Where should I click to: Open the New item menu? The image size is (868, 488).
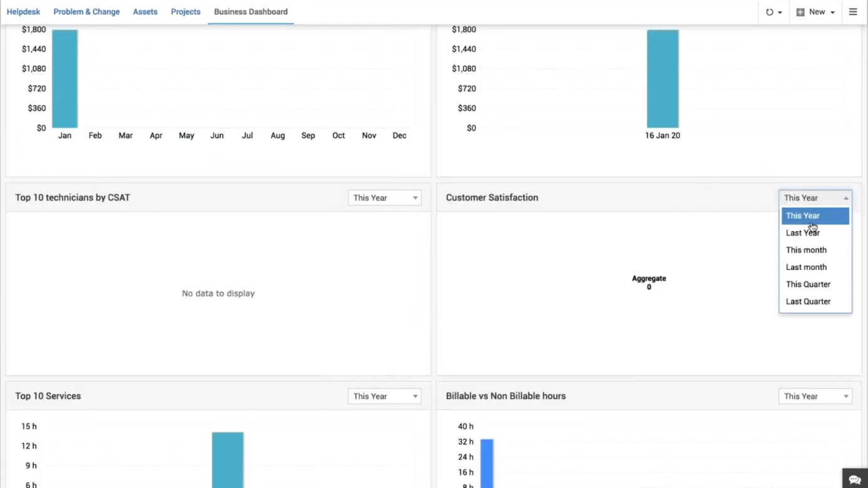point(815,12)
